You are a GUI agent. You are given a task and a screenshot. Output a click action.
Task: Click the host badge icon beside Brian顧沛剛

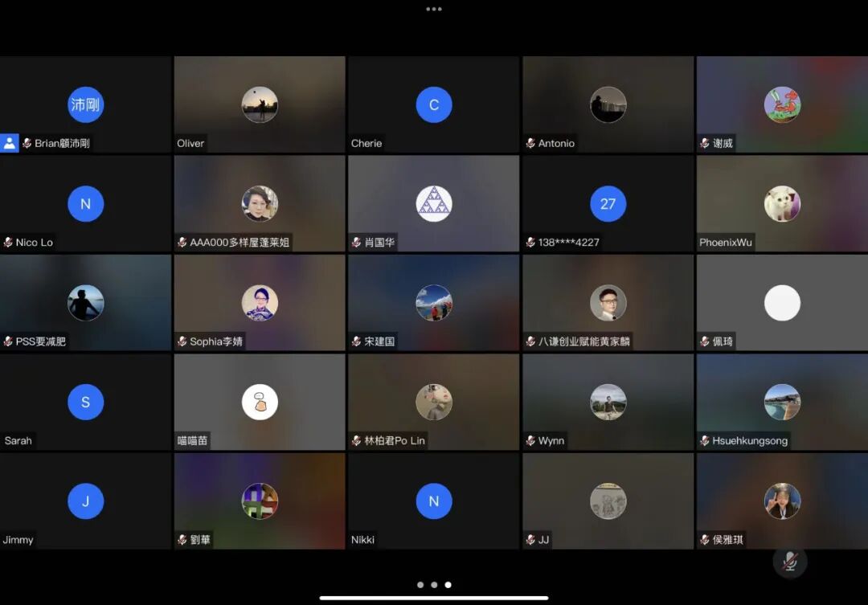[x=10, y=143]
